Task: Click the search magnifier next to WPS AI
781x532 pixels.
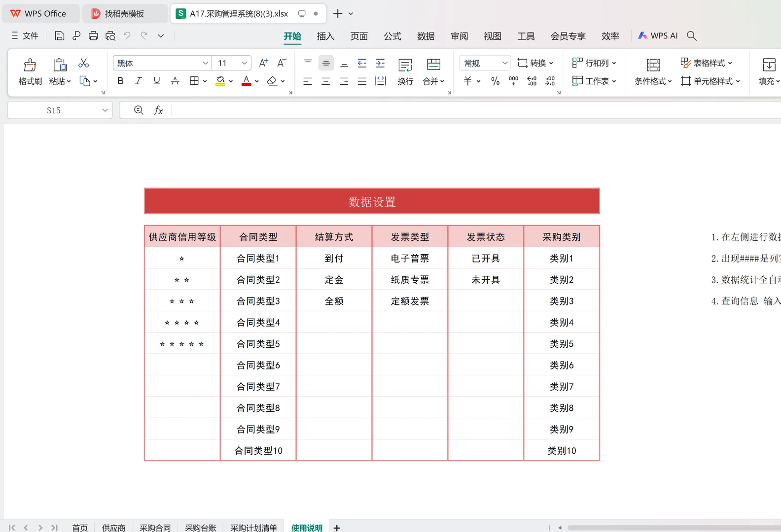Action: click(x=692, y=35)
